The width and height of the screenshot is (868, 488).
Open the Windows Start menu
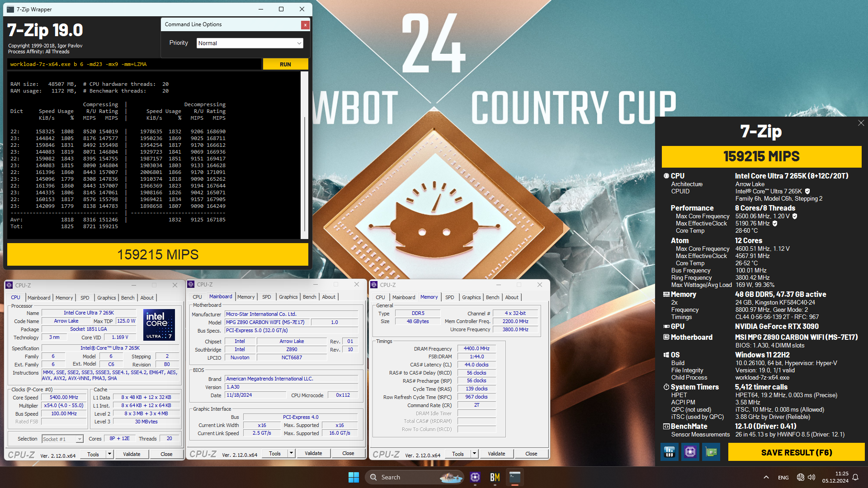pos(354,477)
